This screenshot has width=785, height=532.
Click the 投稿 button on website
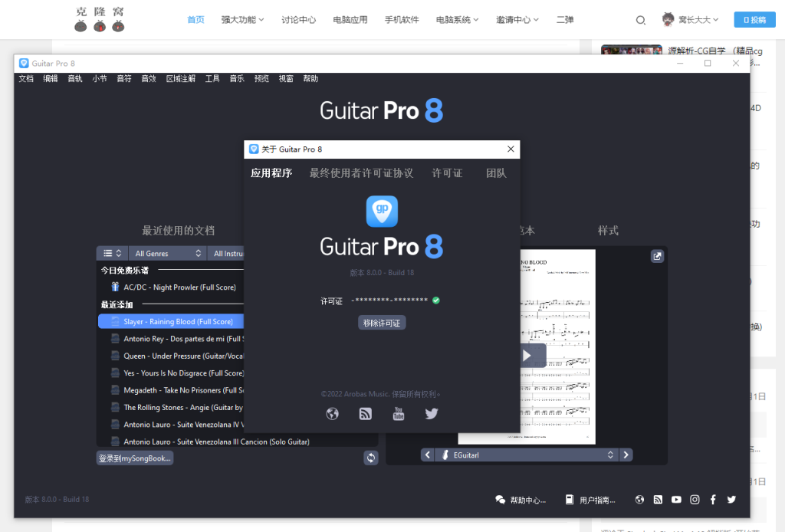tap(754, 19)
